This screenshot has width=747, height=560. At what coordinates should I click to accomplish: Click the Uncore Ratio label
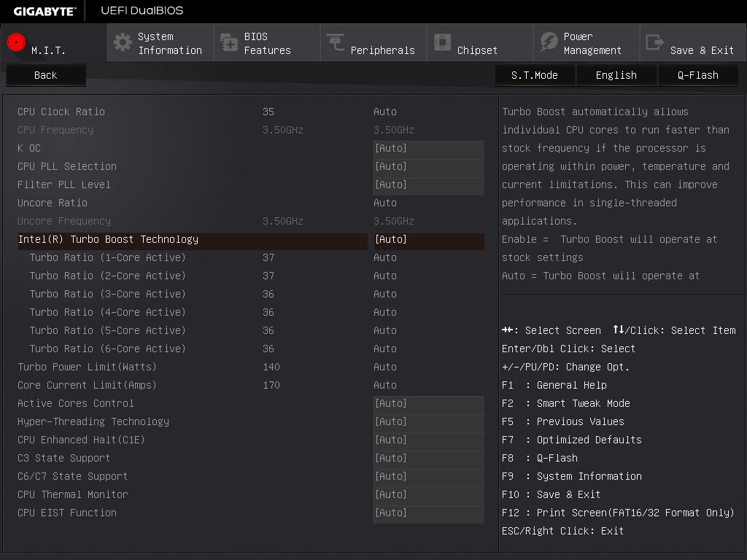53,203
